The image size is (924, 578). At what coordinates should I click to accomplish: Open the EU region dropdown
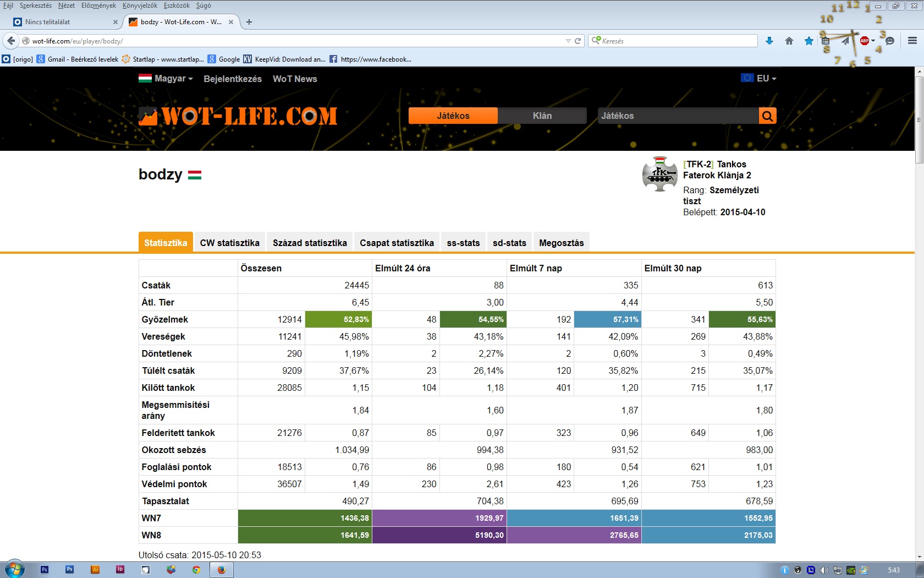[x=759, y=78]
